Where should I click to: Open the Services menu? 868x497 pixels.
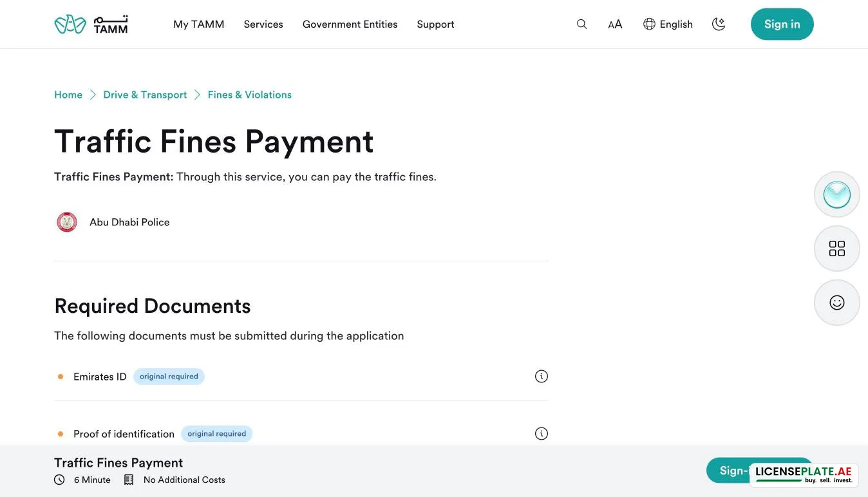click(x=263, y=24)
